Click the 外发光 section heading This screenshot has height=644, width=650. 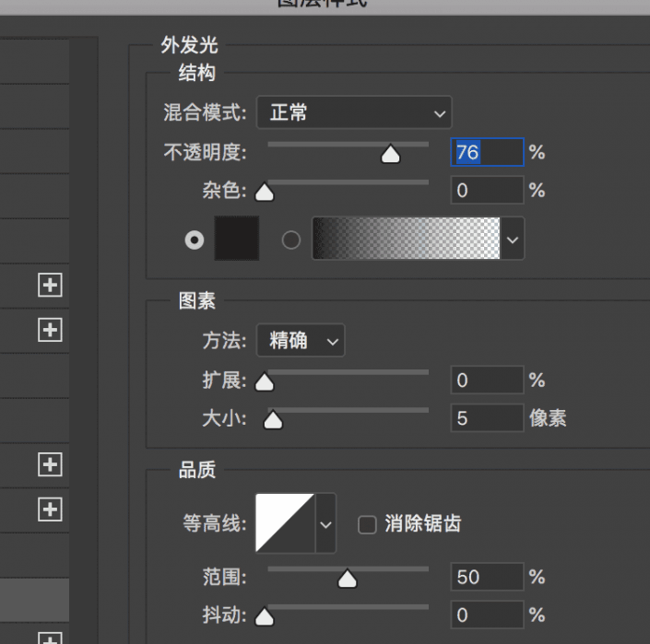[189, 45]
